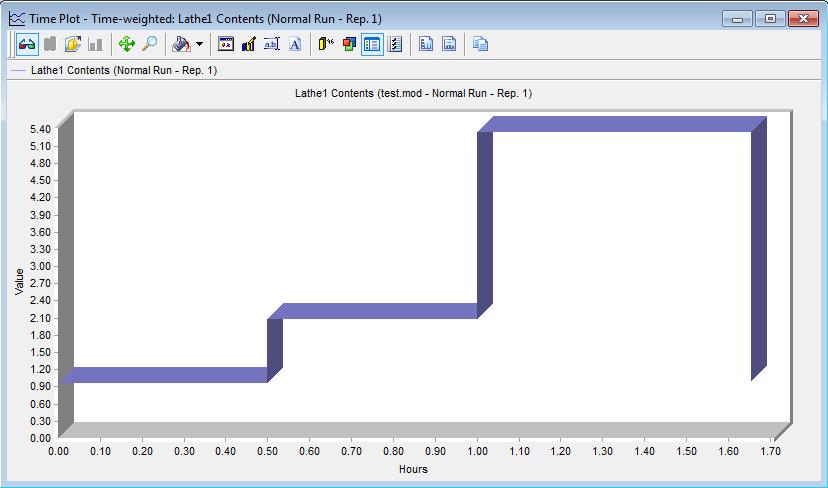Click the legend line color sample
The width and height of the screenshot is (828, 488).
(18, 70)
